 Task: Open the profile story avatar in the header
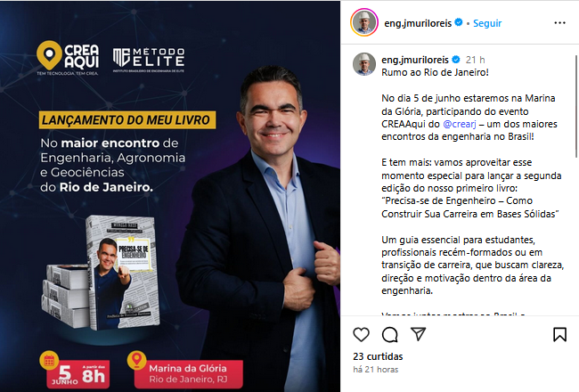pos(364,22)
